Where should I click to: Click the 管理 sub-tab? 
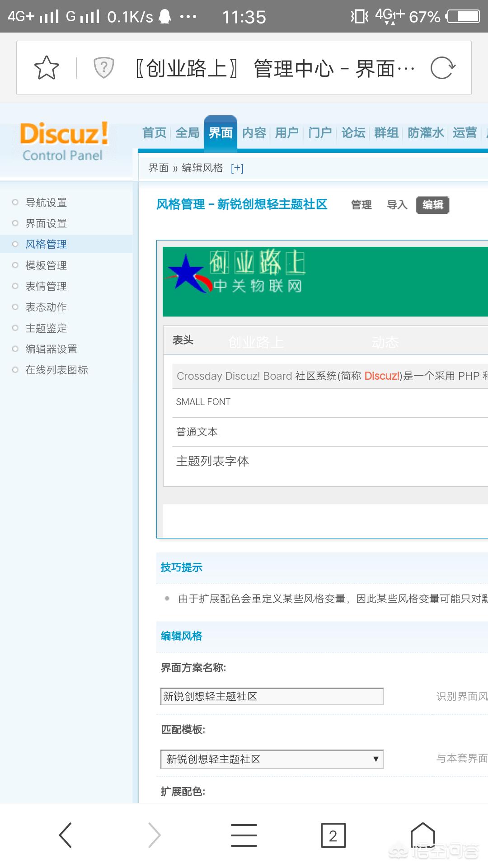point(361,205)
